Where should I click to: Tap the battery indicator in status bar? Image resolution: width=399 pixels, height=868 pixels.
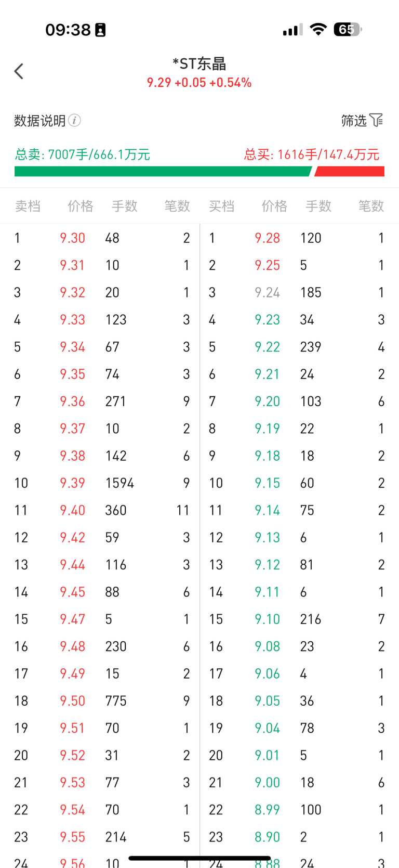click(x=348, y=30)
